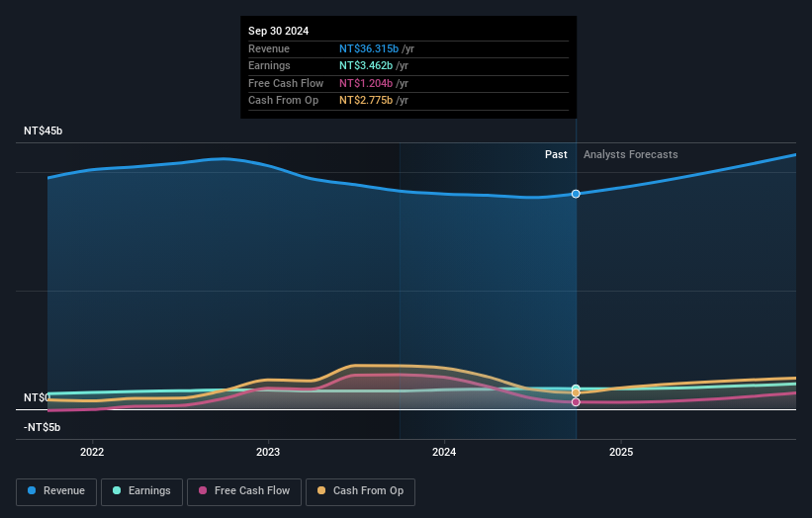The width and height of the screenshot is (812, 518).
Task: Click the Analysts Forecasts label
Action: pos(630,154)
